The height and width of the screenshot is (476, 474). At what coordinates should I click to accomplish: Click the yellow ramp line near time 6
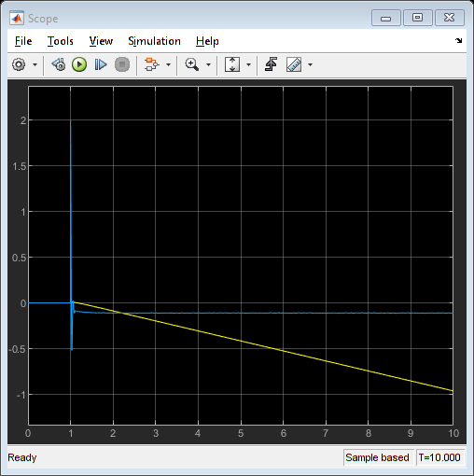click(283, 351)
